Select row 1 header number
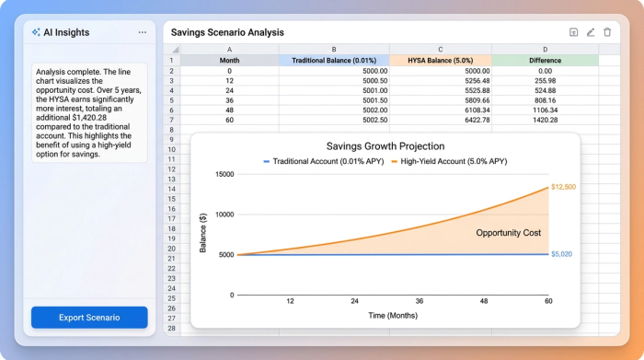The height and width of the screenshot is (360, 644). pyautogui.click(x=172, y=61)
